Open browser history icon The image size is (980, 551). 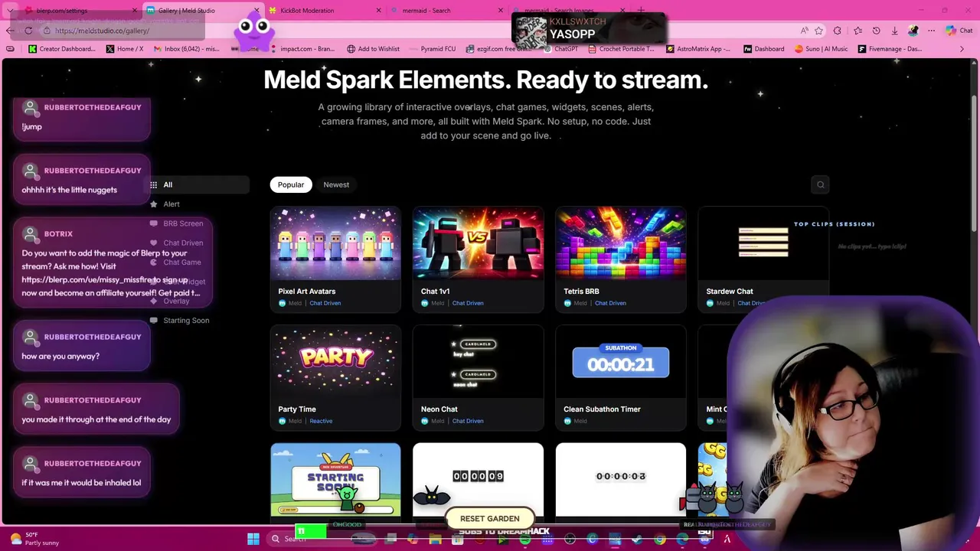point(876,31)
